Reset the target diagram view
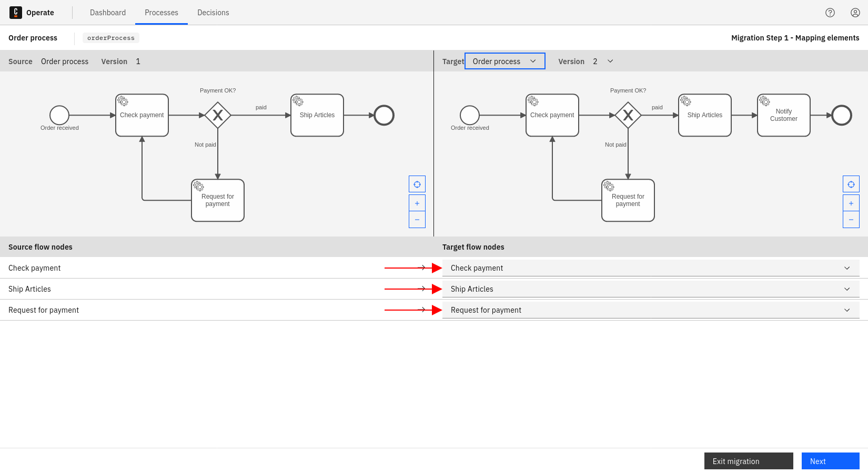Image resolution: width=868 pixels, height=473 pixels. point(851,184)
